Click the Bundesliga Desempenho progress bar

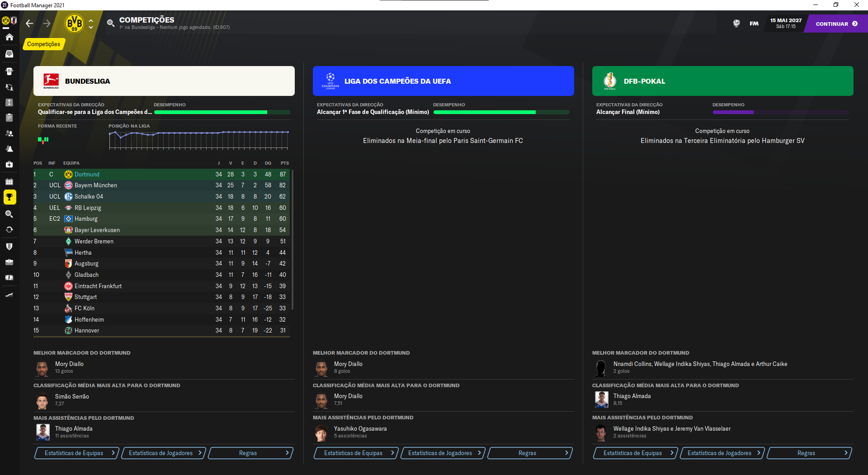222,112
